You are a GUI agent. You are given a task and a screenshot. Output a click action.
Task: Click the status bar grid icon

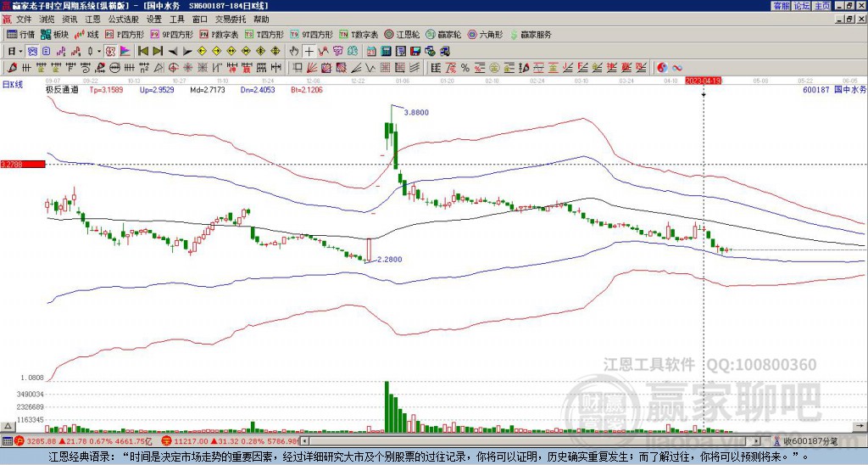point(6,441)
